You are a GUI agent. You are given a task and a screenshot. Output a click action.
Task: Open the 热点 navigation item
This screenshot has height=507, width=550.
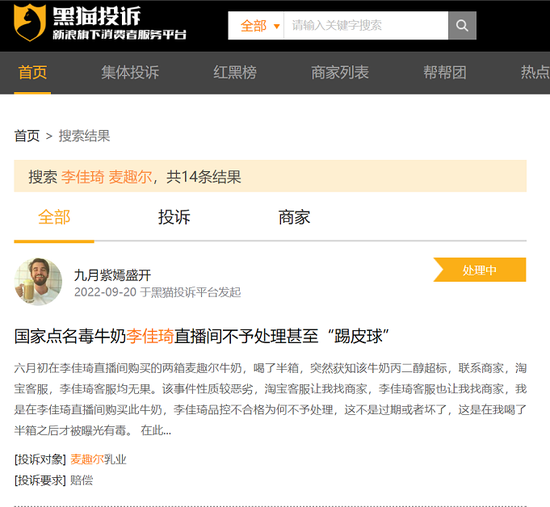(x=535, y=73)
